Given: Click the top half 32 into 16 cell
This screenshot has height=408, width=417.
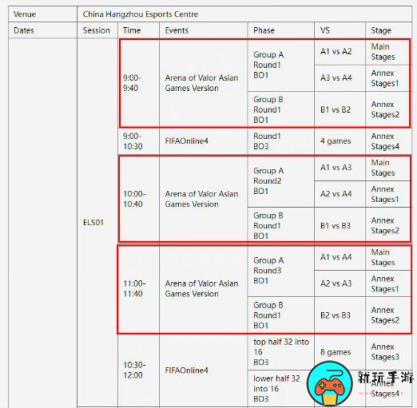Looking at the screenshot, I should pos(281,352).
